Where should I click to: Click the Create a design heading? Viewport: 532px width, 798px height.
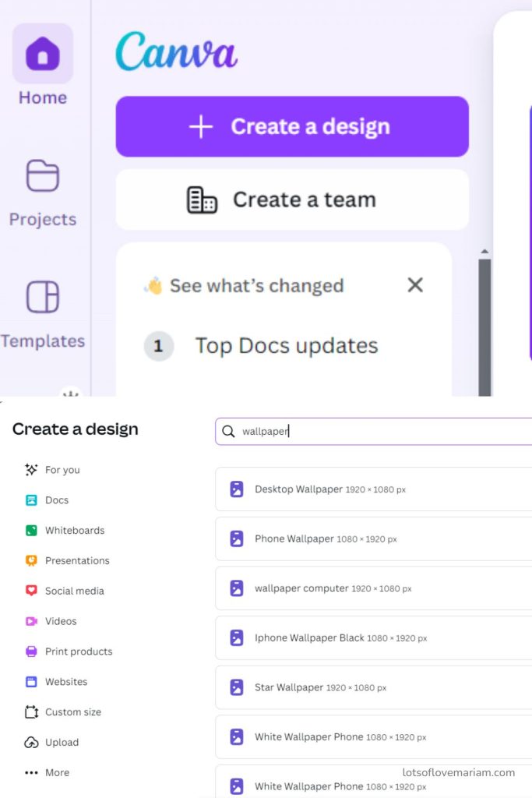(76, 429)
